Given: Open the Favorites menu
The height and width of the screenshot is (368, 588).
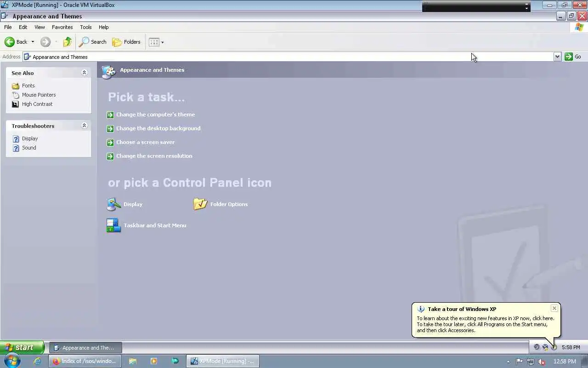Looking at the screenshot, I should pyautogui.click(x=62, y=27).
